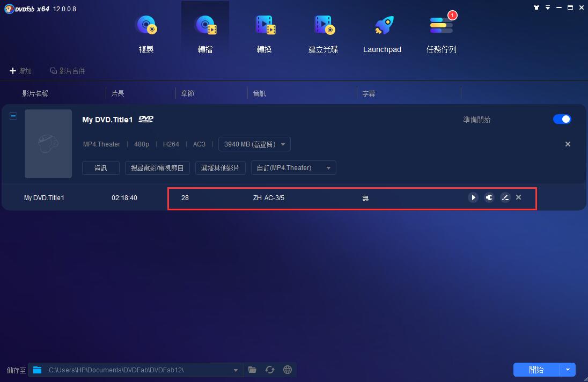Open the 3940 MB quality dropdown
588x382 pixels.
254,144
